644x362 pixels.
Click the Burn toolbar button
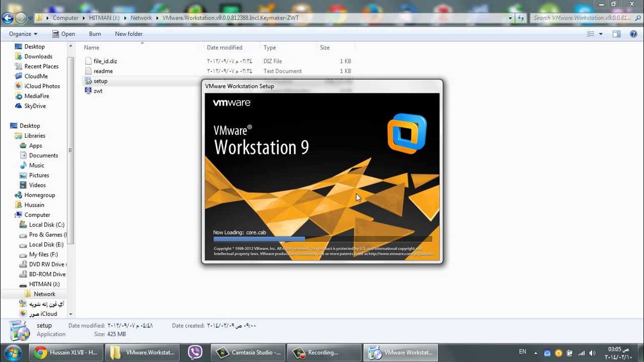coord(95,34)
